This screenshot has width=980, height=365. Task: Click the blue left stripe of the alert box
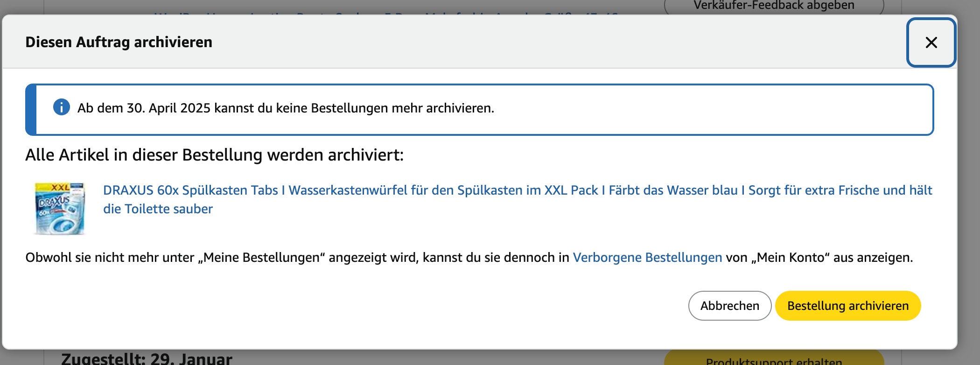31,110
